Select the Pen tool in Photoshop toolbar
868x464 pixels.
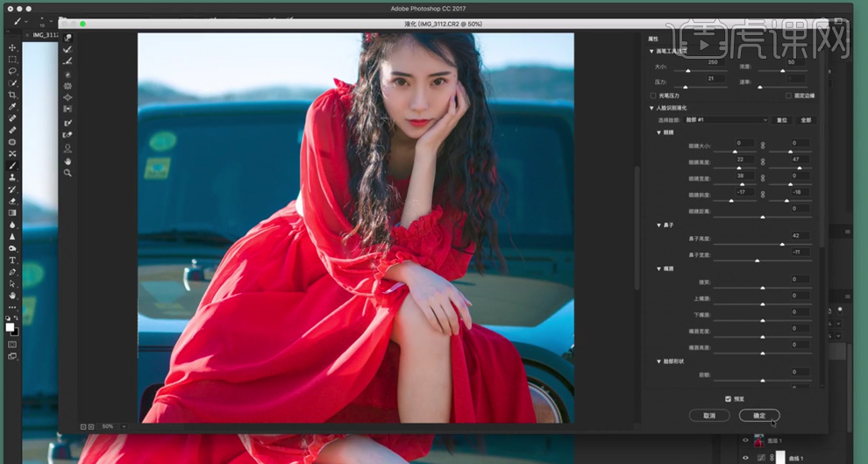click(12, 272)
